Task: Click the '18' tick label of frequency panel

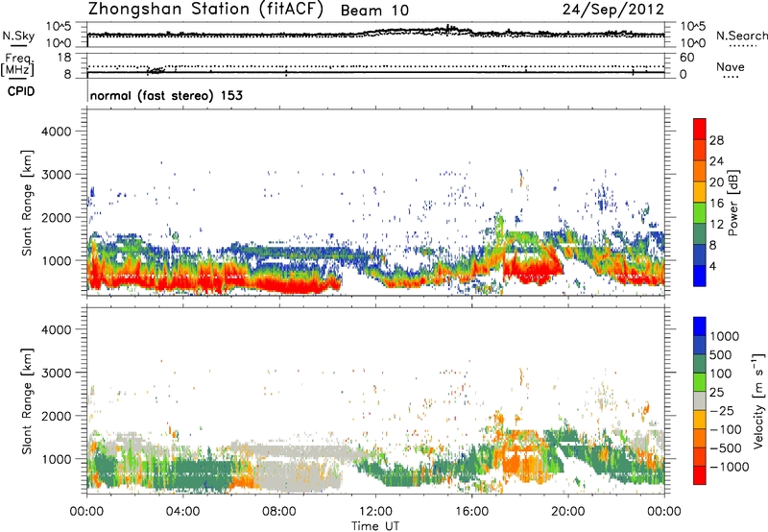Action: point(64,58)
